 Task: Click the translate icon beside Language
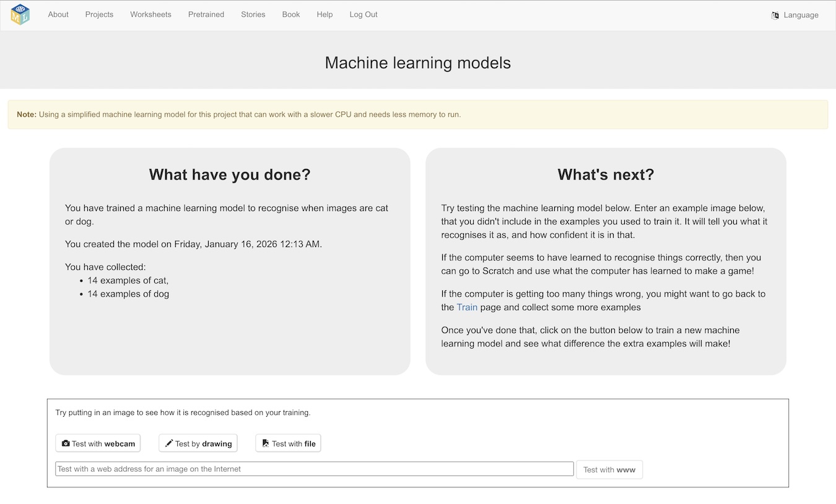[x=775, y=15]
